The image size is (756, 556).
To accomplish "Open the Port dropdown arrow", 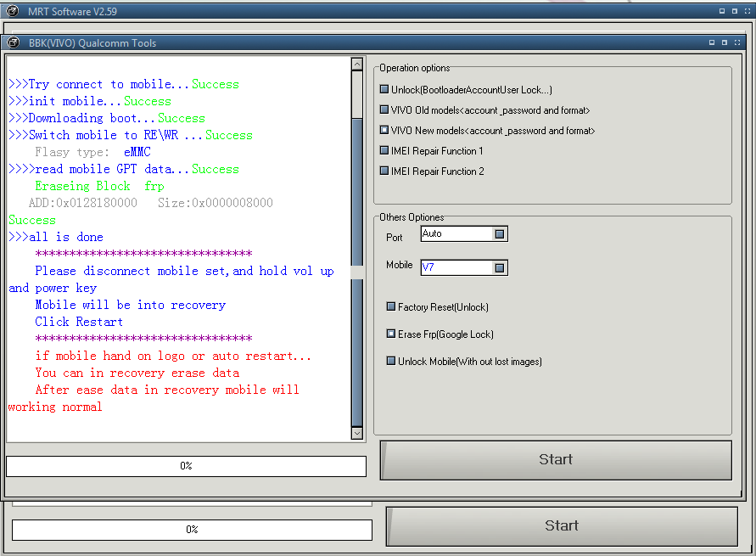I will point(500,234).
